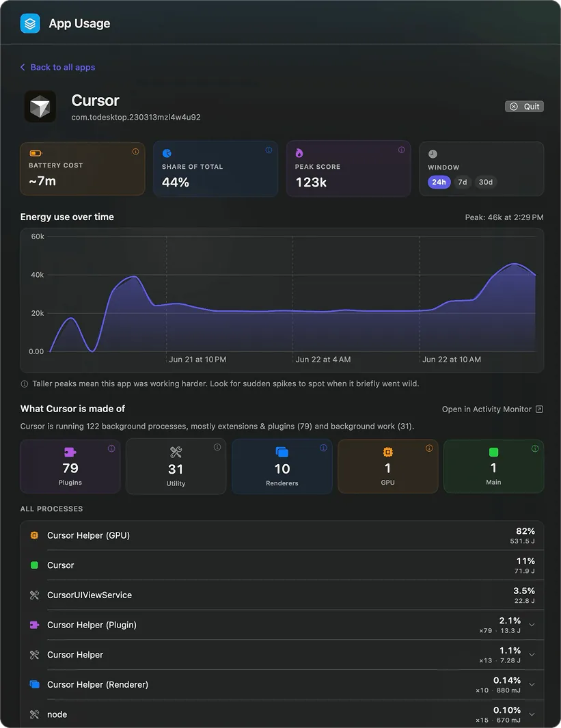561x728 pixels.
Task: Click the Main card info icon
Action: pos(535,448)
